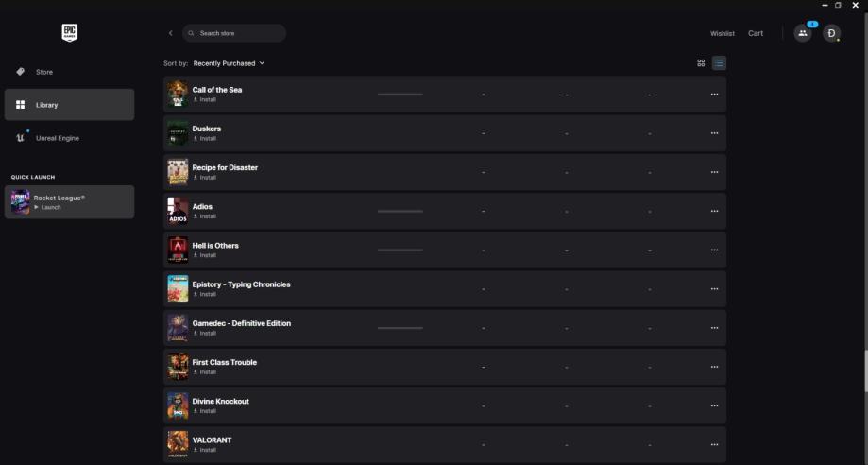Open the Cart link
This screenshot has height=465, width=868.
[x=756, y=33]
